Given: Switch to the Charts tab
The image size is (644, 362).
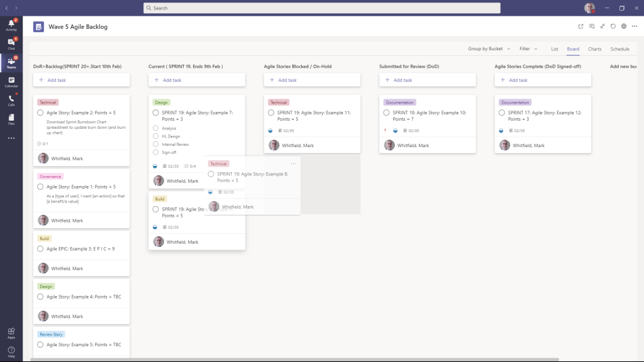Looking at the screenshot, I should pos(595,49).
